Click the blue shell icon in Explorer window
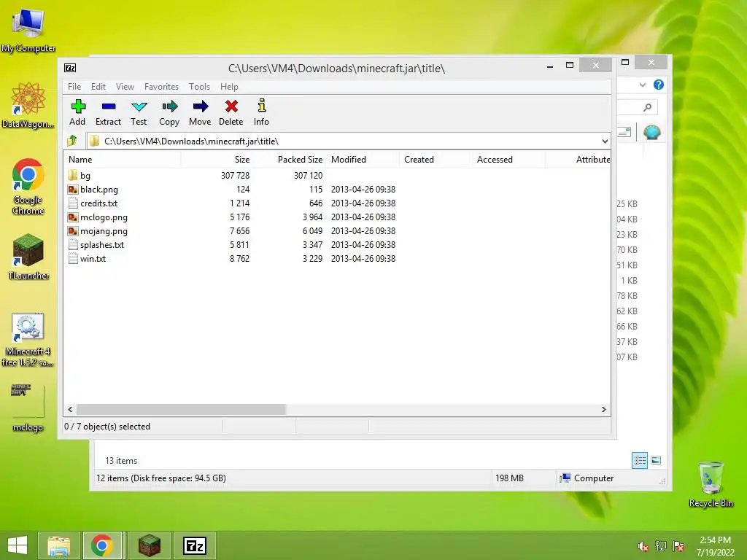The image size is (747, 560). click(x=651, y=132)
